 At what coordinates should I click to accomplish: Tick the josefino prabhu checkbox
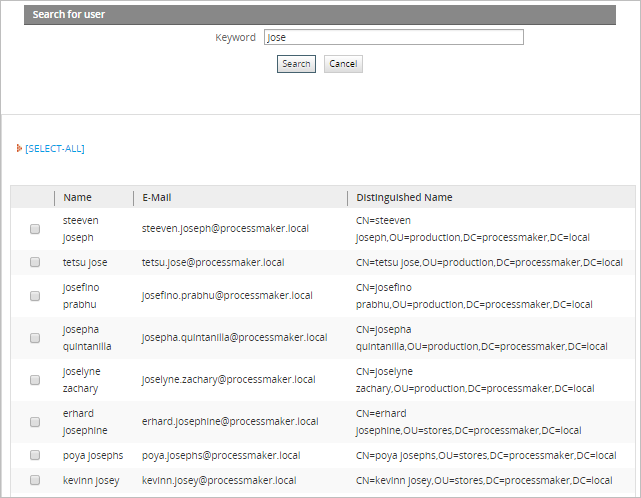tap(35, 296)
